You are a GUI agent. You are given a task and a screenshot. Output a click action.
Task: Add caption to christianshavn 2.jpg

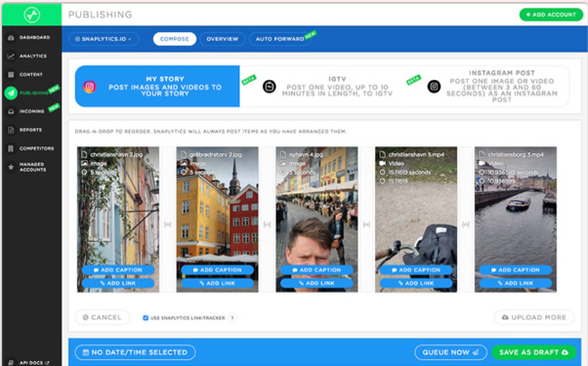pyautogui.click(x=118, y=269)
